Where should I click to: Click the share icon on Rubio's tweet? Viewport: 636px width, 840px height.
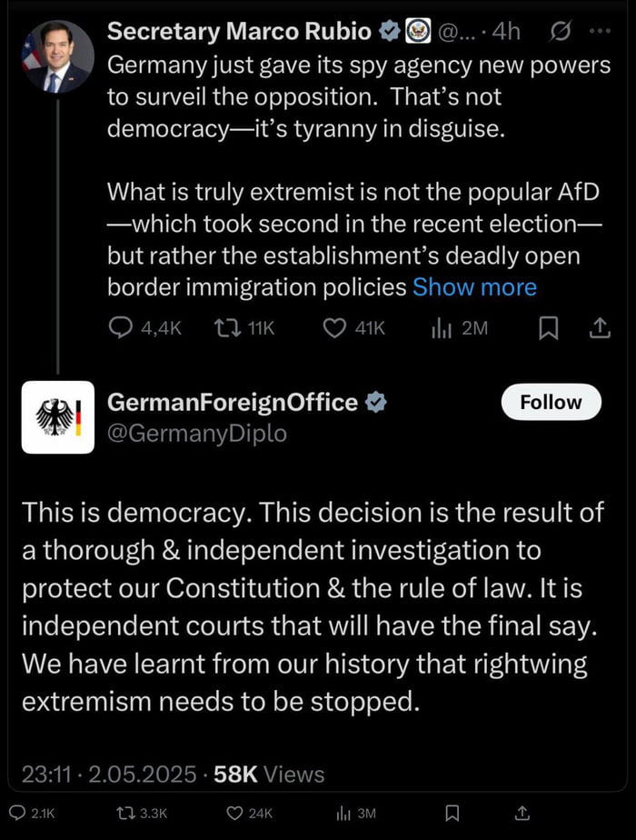(x=600, y=327)
